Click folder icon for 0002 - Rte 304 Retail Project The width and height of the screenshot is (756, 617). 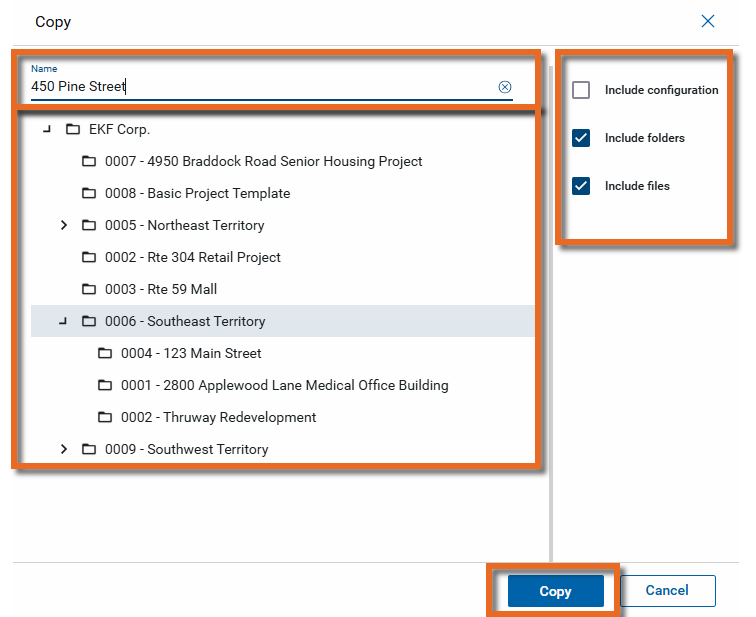89,258
